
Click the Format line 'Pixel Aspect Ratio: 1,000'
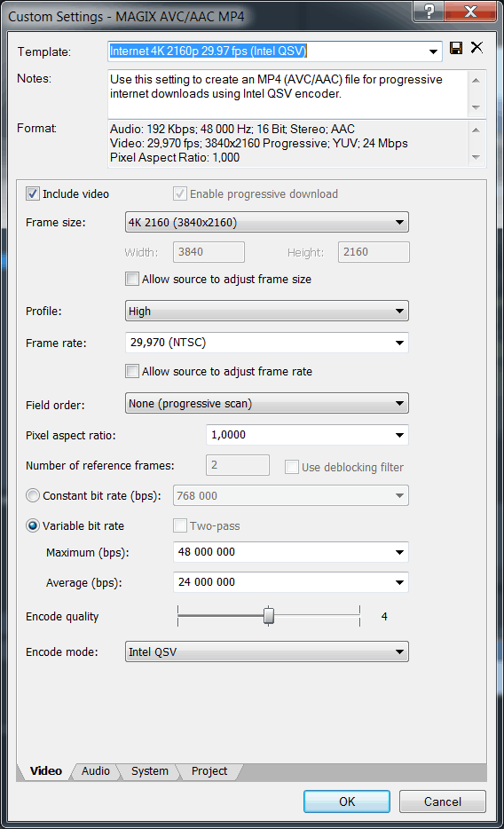tap(174, 158)
